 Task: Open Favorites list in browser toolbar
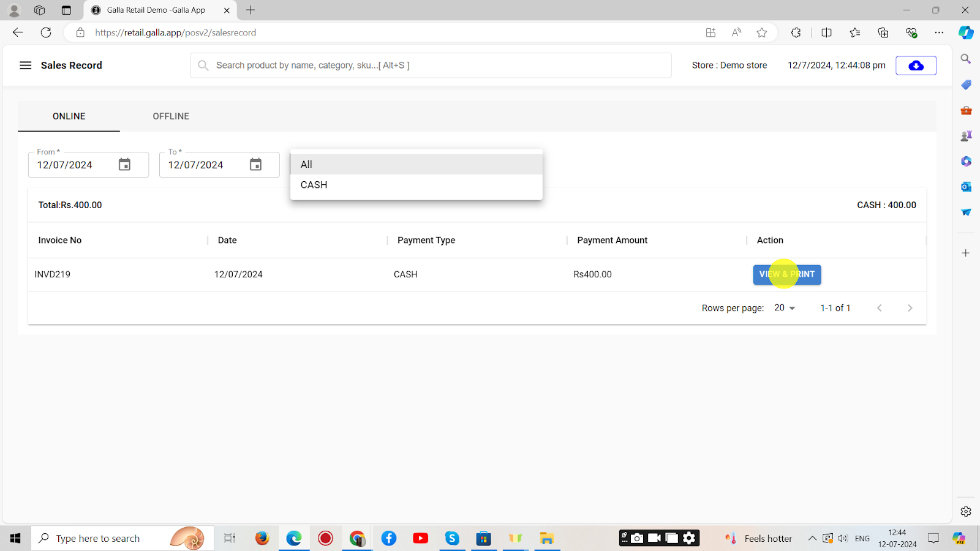(854, 32)
